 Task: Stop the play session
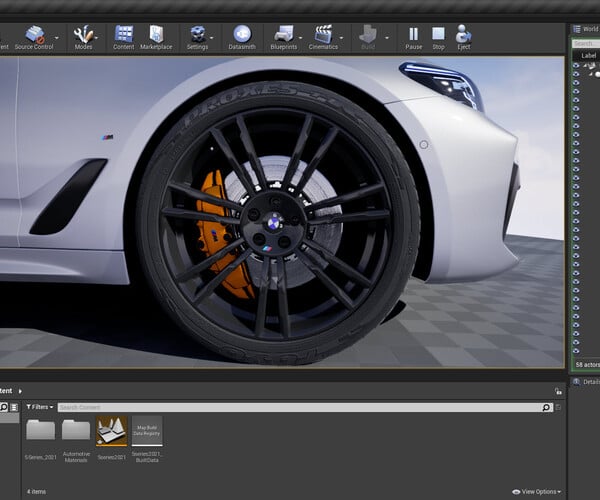439,37
